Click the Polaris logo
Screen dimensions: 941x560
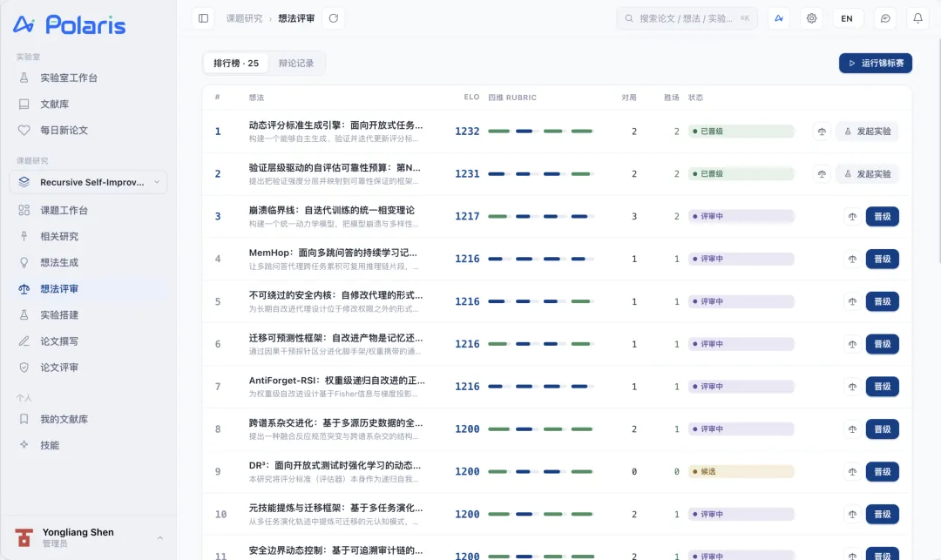[70, 24]
